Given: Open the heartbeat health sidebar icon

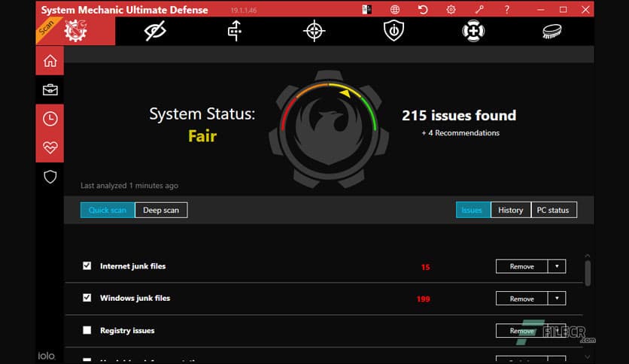Looking at the screenshot, I should click(x=50, y=147).
